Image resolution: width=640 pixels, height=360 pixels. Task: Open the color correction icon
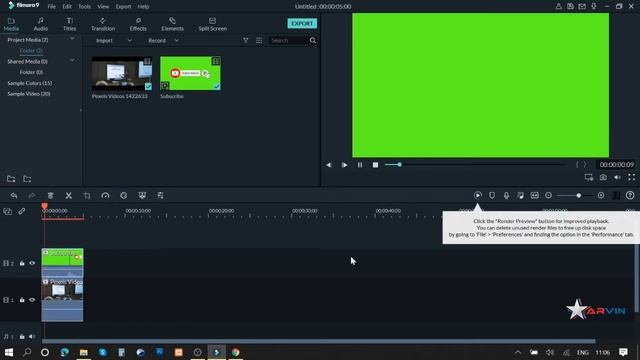[x=124, y=196]
